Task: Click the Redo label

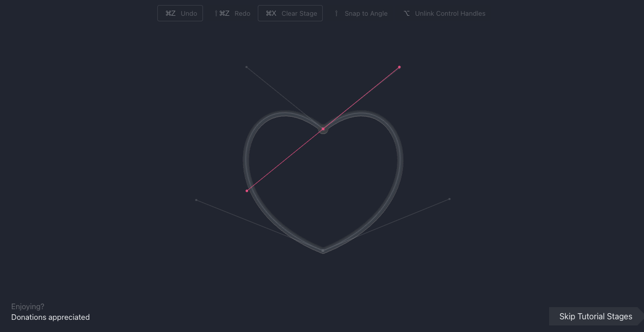Action: (x=242, y=14)
